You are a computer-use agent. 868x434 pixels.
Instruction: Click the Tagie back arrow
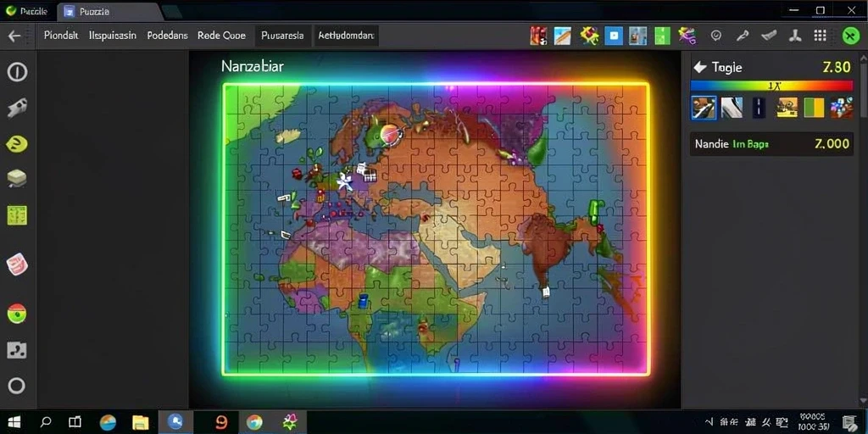point(699,68)
